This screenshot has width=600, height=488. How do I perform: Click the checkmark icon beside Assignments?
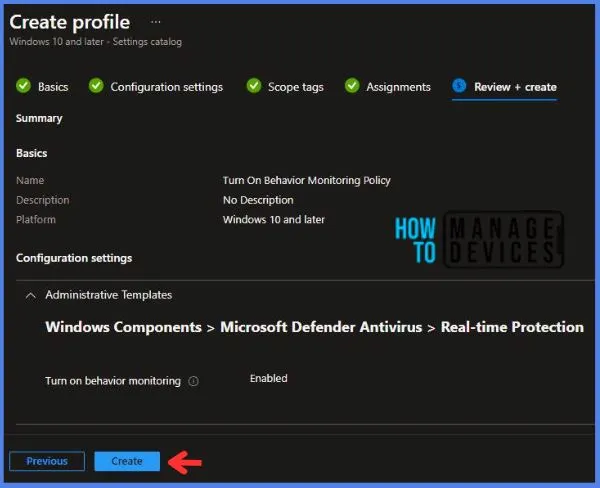[x=352, y=85]
